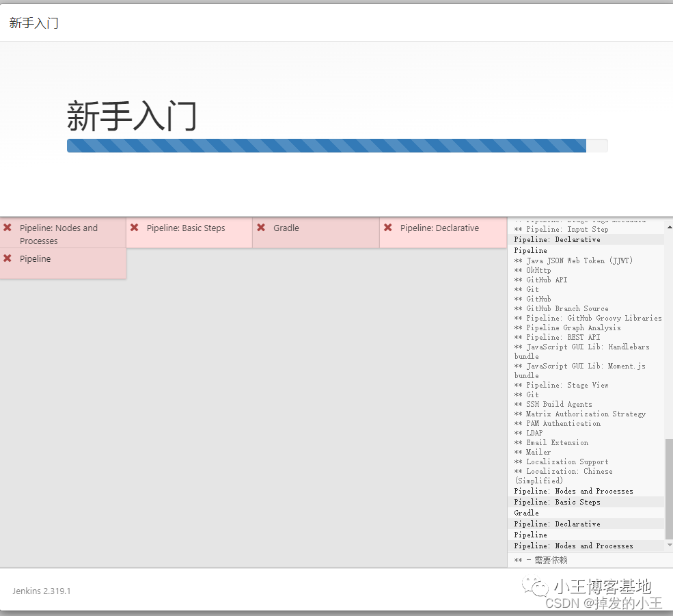Image resolution: width=673 pixels, height=616 pixels.
Task: Select '** LDAP' log entry
Action: tap(529, 433)
